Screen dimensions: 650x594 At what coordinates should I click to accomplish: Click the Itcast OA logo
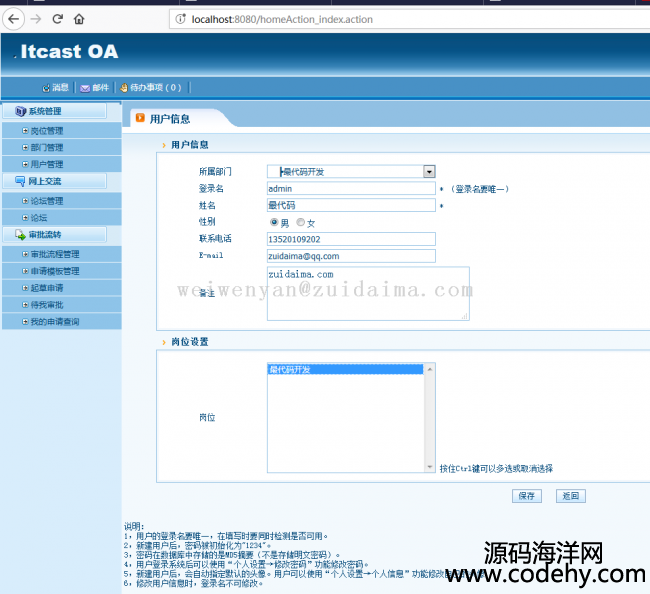[69, 52]
